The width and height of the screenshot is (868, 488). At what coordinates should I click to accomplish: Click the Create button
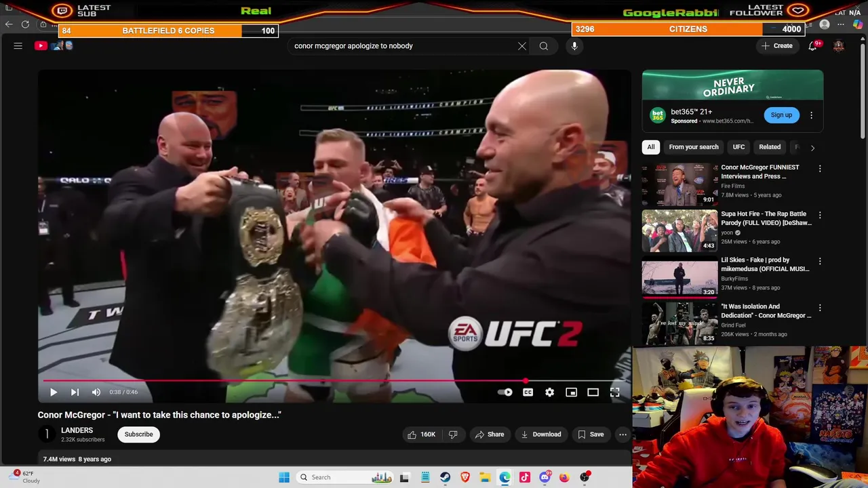coord(777,46)
